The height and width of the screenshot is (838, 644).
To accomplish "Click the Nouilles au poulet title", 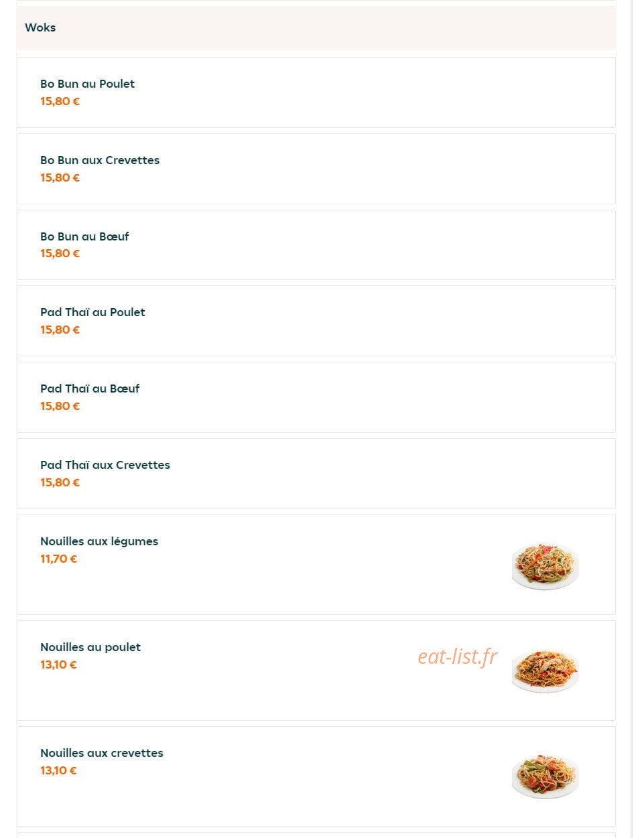I will 90,647.
